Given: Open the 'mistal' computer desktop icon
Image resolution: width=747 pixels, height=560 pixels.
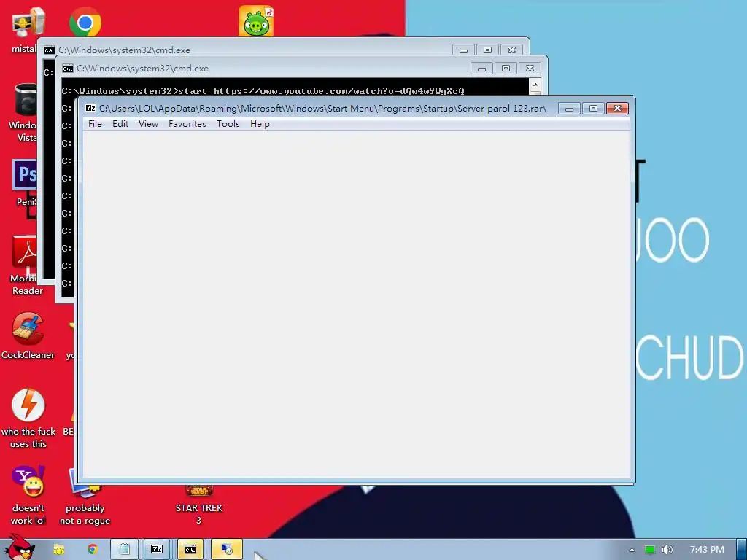Looking at the screenshot, I should (26, 29).
